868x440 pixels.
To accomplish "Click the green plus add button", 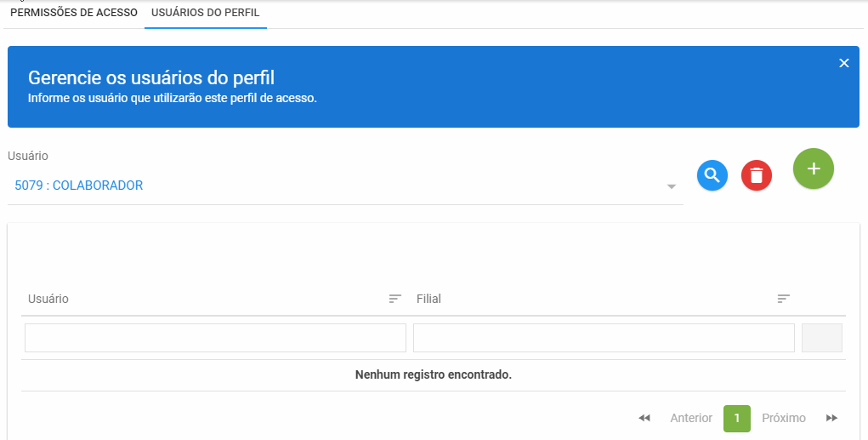I will point(814,169).
